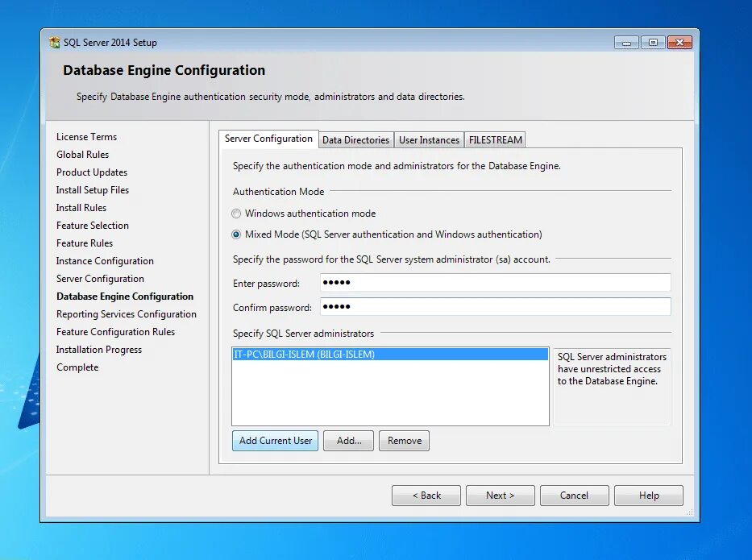The height and width of the screenshot is (560, 752).
Task: Minimize the SQL Server 2014 Setup window
Action: 626,43
